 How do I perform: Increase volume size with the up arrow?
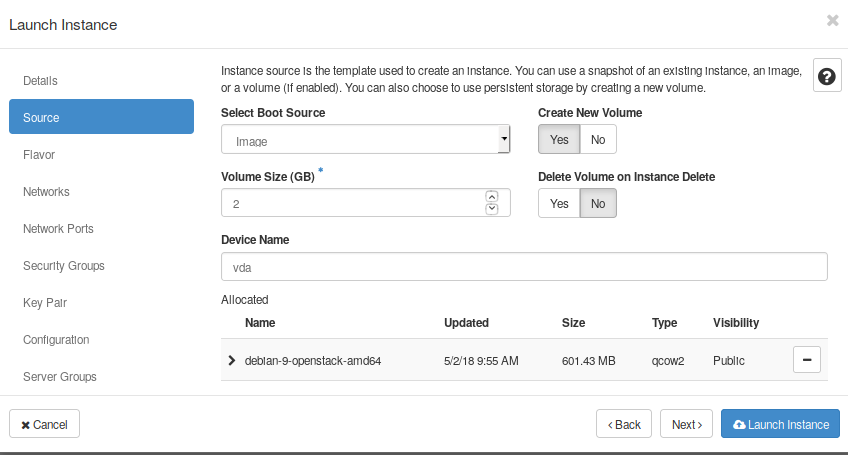[491, 197]
